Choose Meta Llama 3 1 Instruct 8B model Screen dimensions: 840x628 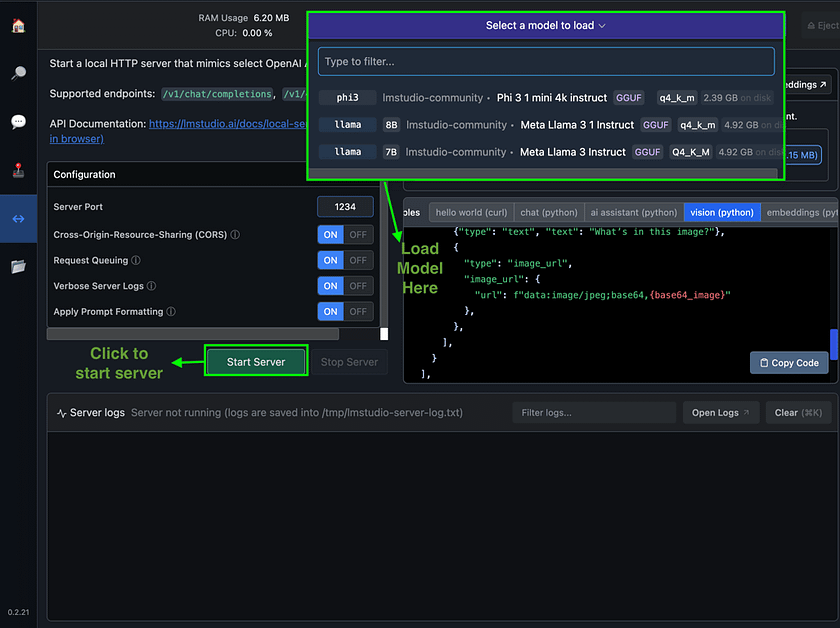click(576, 125)
